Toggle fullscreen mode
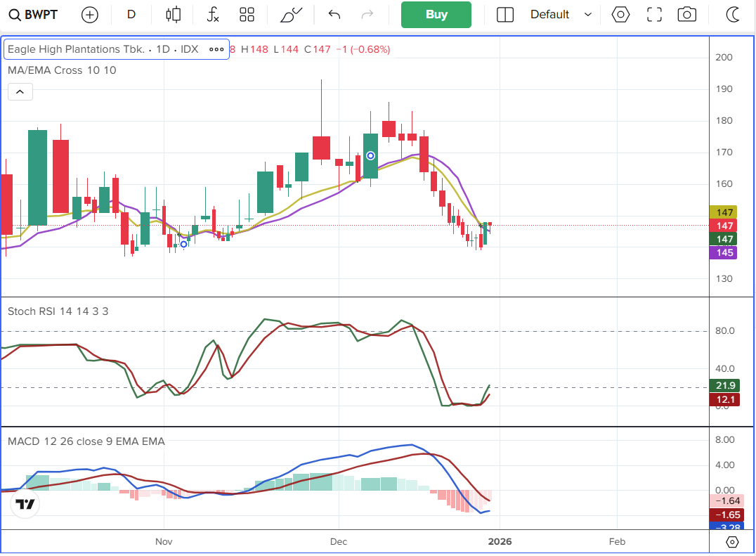This screenshot has height=556, width=756. tap(654, 14)
